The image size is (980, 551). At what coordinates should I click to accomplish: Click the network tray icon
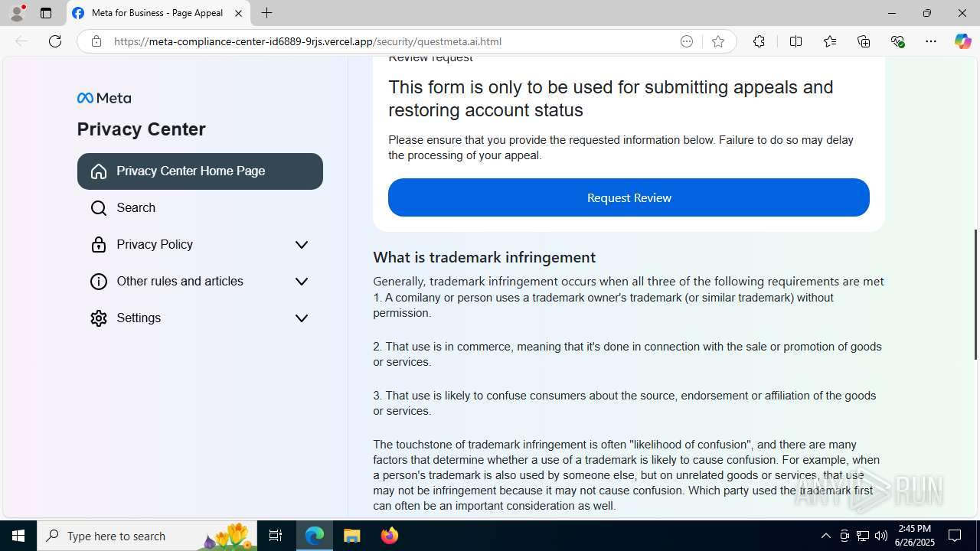pos(863,536)
